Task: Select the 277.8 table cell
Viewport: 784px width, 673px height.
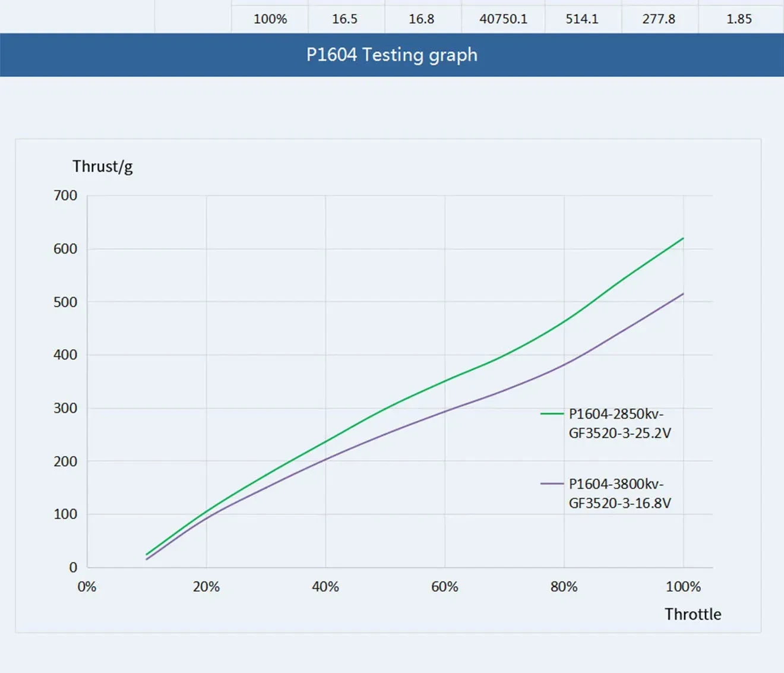Action: [659, 19]
